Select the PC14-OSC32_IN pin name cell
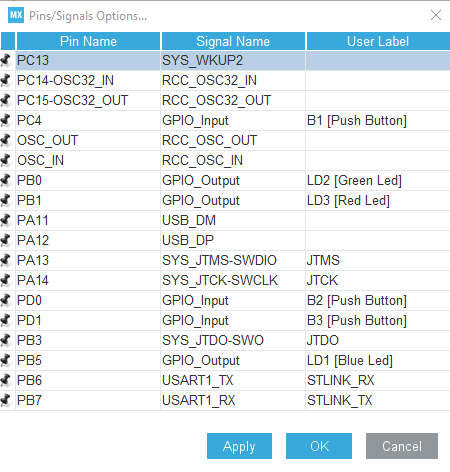Viewport: 450px width, 472px height. click(x=88, y=80)
